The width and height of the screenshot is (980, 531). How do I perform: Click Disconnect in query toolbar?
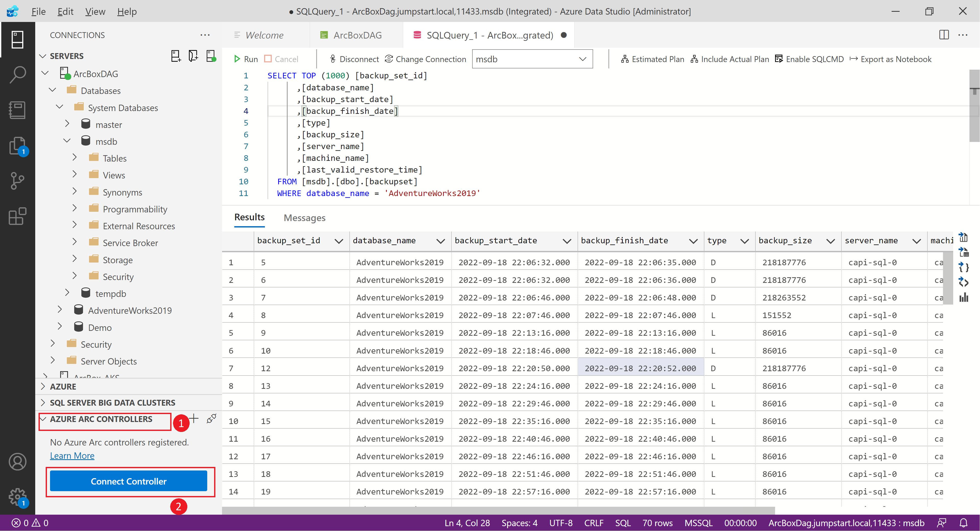[354, 59]
